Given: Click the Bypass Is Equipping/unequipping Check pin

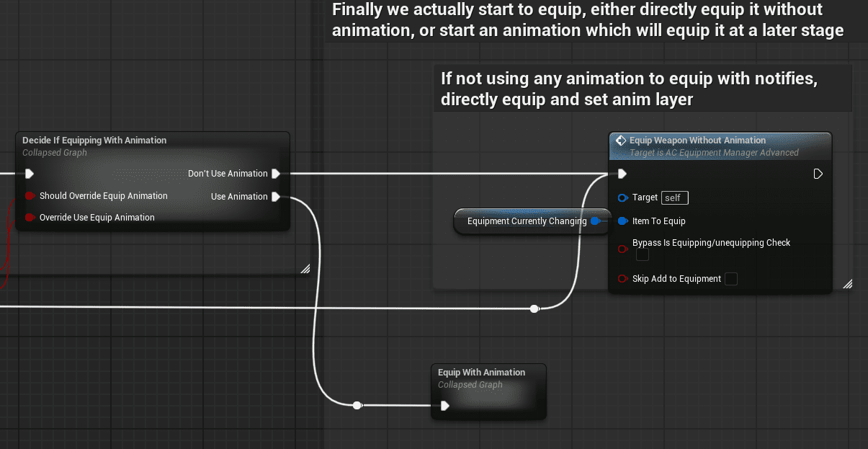Looking at the screenshot, I should (x=623, y=249).
